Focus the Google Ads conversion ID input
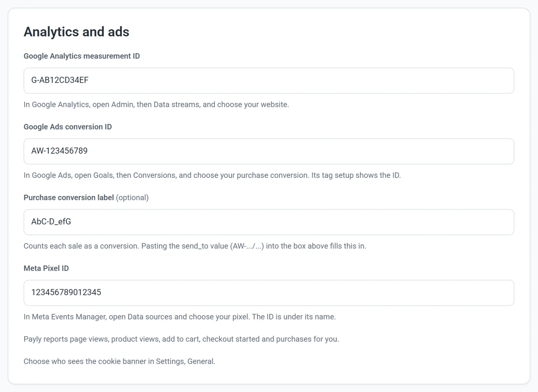The height and width of the screenshot is (392, 538). [x=269, y=151]
